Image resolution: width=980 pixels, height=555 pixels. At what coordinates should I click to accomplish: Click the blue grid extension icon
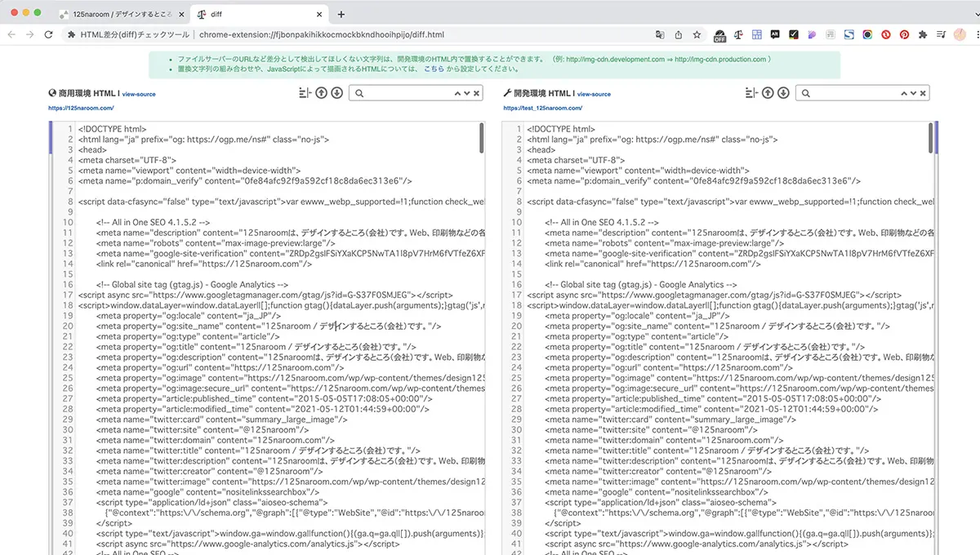pyautogui.click(x=757, y=35)
